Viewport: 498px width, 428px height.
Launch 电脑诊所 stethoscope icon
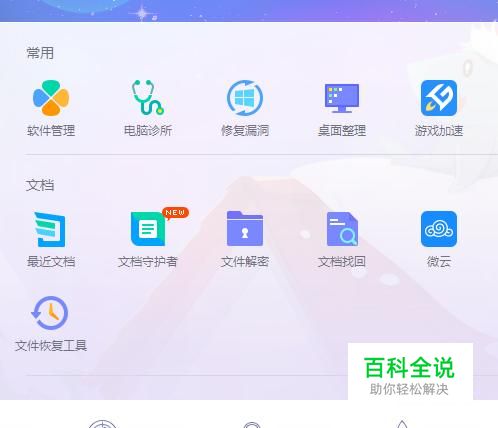148,98
